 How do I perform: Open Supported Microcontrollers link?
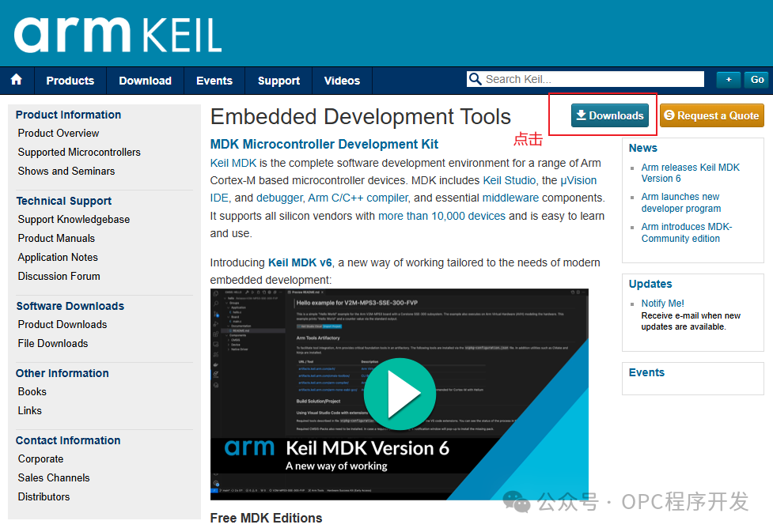(79, 153)
